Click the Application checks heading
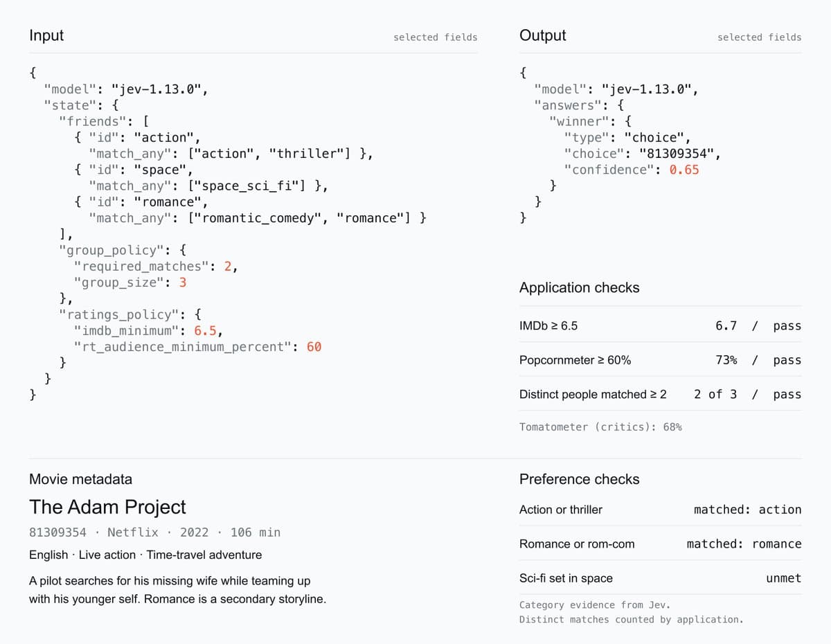This screenshot has height=644, width=831. pos(580,287)
